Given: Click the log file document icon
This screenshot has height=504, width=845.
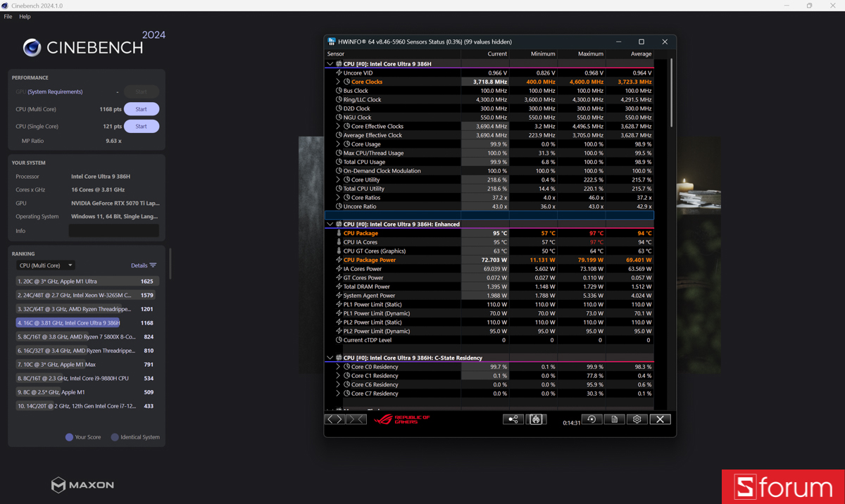Looking at the screenshot, I should (x=614, y=420).
